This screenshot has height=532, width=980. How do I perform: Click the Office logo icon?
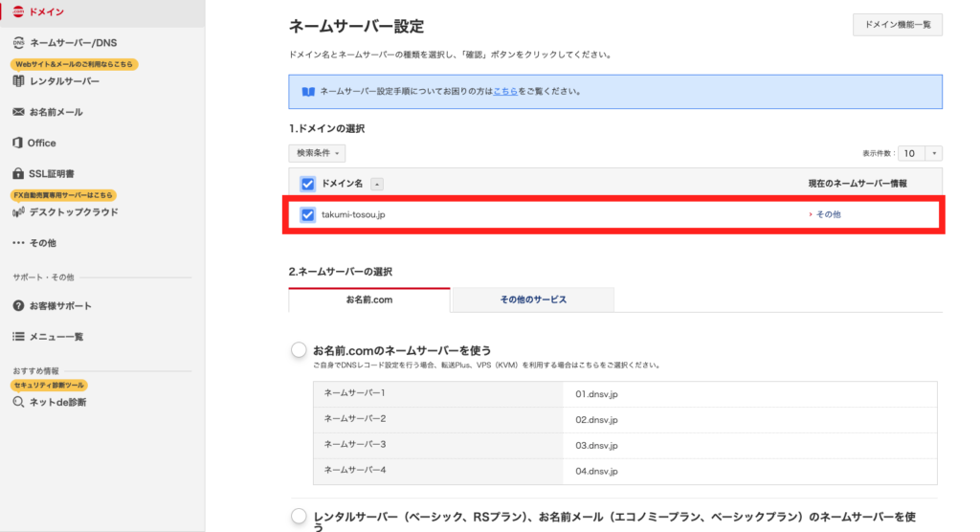click(x=17, y=143)
